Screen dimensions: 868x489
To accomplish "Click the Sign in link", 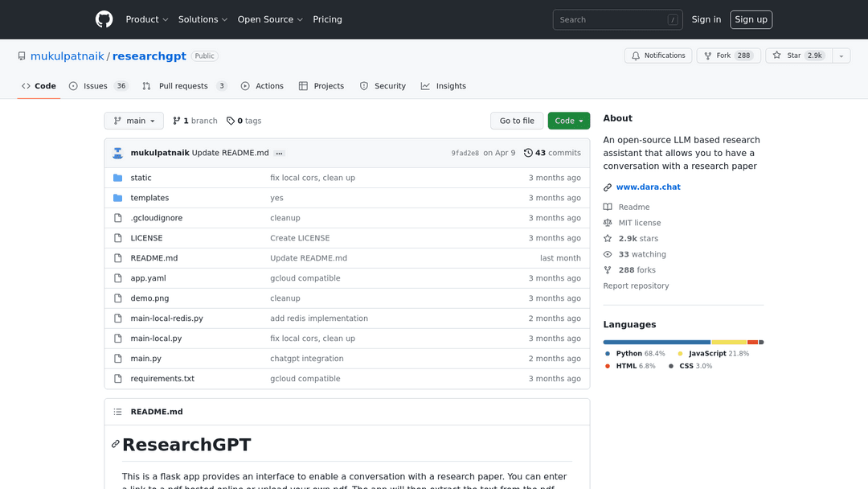I will [706, 19].
